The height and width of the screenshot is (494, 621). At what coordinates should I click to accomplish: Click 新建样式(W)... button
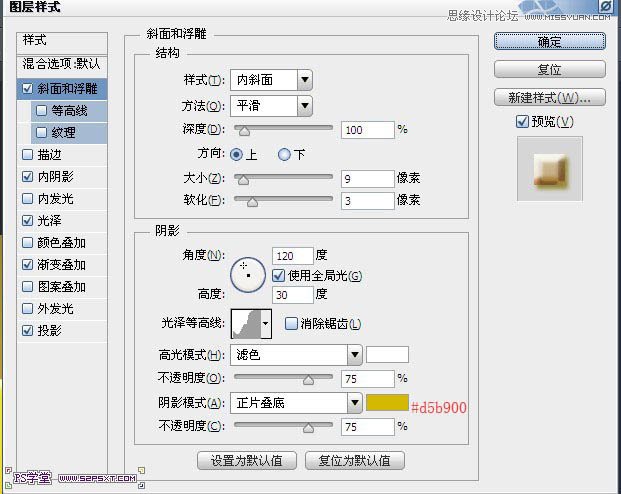coord(550,97)
